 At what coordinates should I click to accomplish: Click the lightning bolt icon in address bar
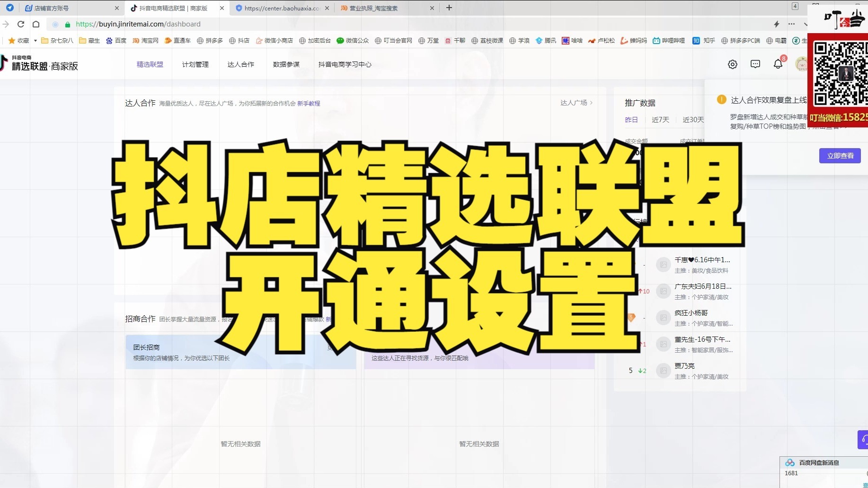777,24
